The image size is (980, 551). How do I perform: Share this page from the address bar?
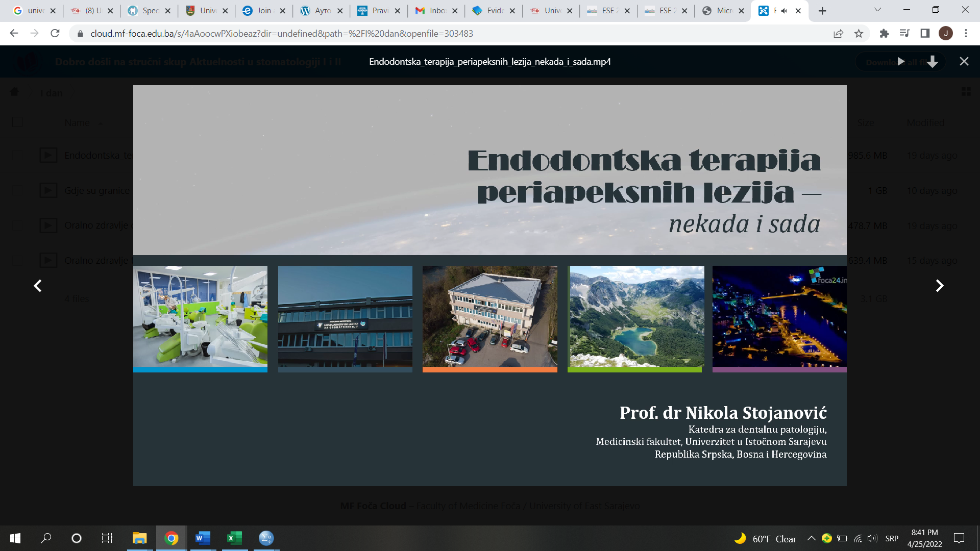[x=838, y=33]
